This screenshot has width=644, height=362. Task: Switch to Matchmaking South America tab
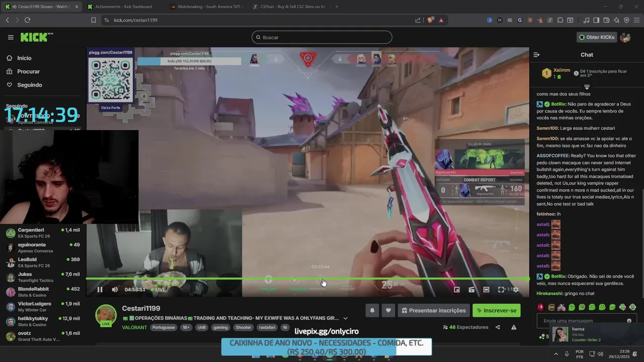pyautogui.click(x=206, y=7)
